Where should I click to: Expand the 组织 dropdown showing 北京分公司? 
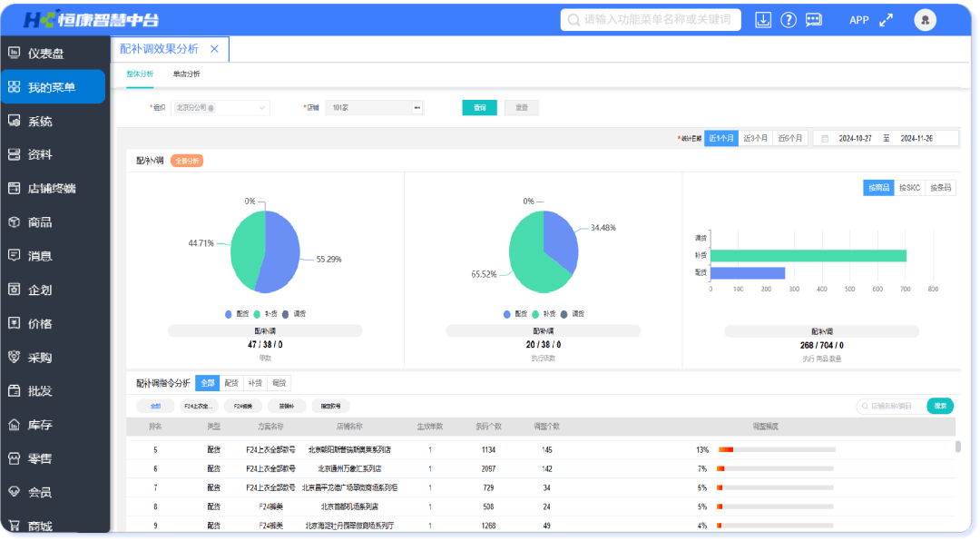click(220, 108)
